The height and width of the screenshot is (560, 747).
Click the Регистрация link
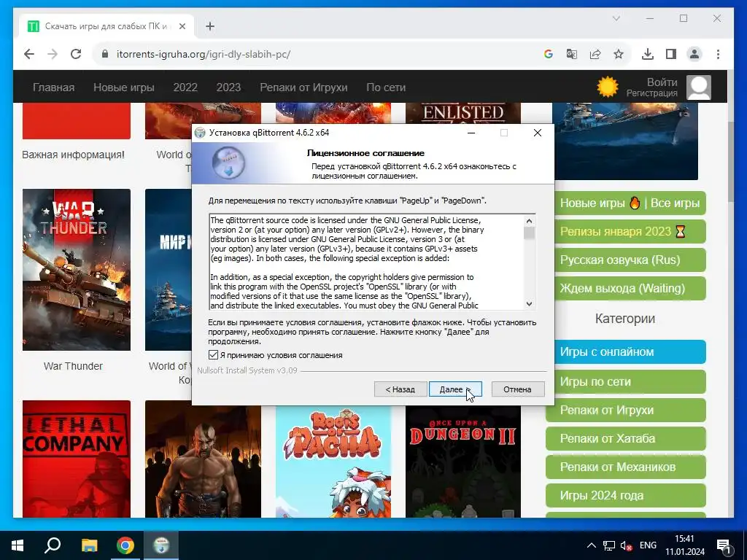coord(651,93)
